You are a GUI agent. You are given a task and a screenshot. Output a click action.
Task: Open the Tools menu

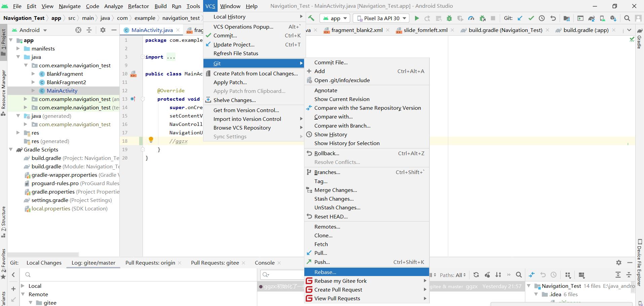pos(193,6)
